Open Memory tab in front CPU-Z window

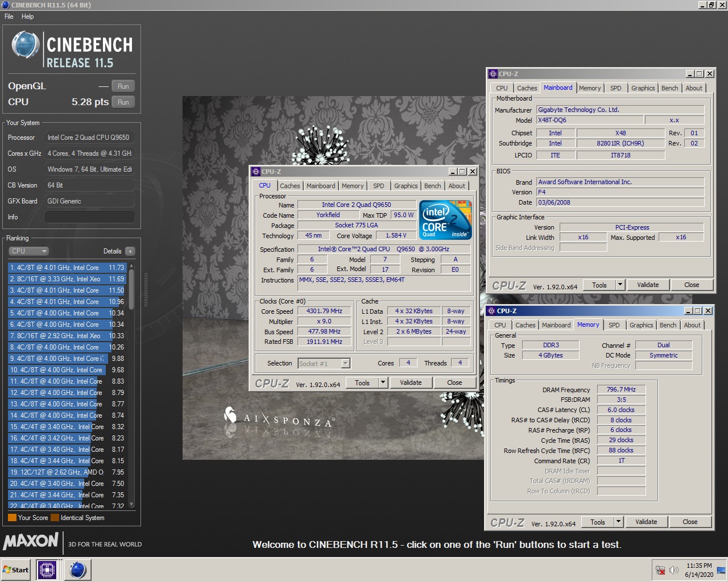tap(353, 186)
